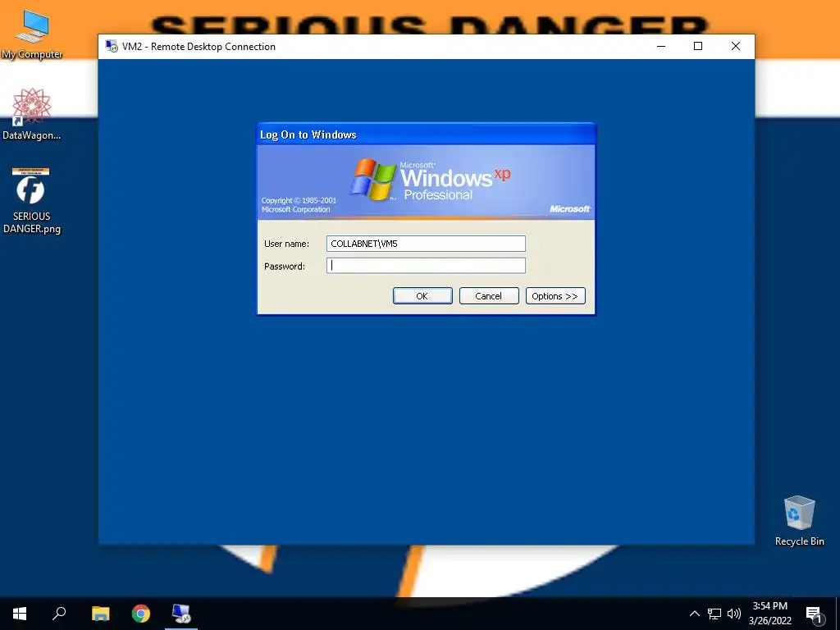The image size is (840, 630).
Task: Open the network status tray icon
Action: coord(714,614)
